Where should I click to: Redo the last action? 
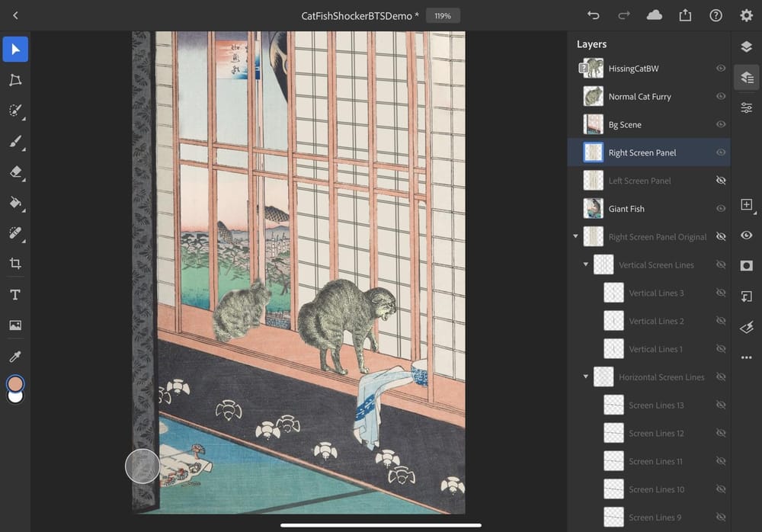click(623, 15)
